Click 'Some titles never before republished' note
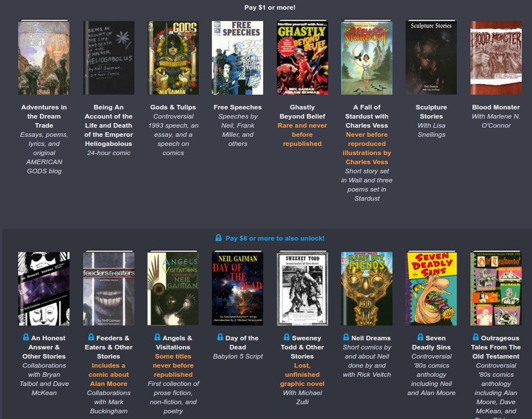532x419 pixels. [173, 365]
